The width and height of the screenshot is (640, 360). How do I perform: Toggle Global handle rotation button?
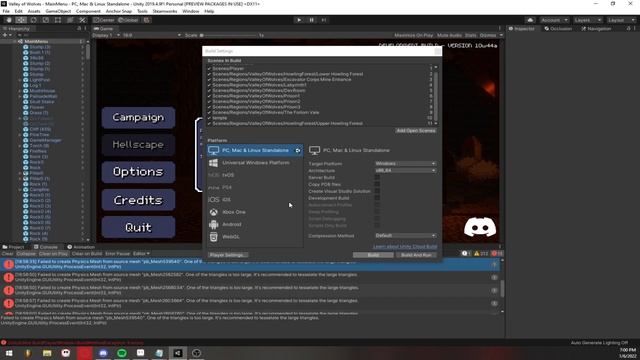point(128,20)
